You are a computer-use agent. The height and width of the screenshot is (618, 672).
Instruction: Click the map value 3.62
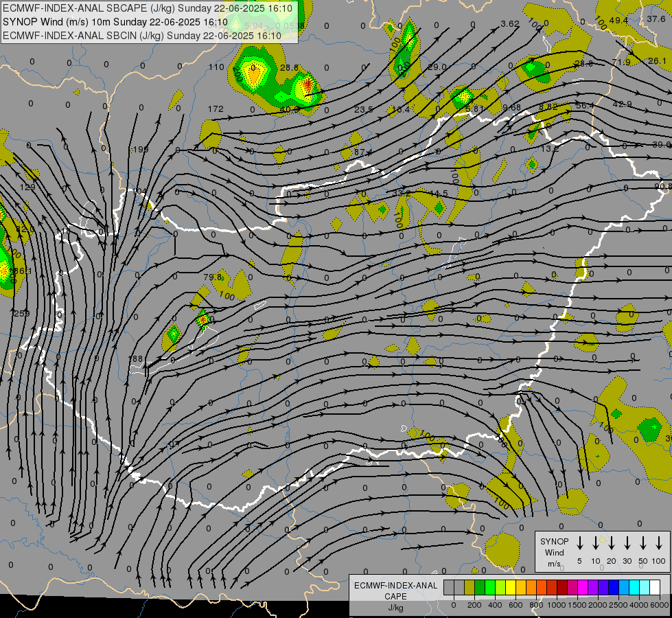pos(510,24)
